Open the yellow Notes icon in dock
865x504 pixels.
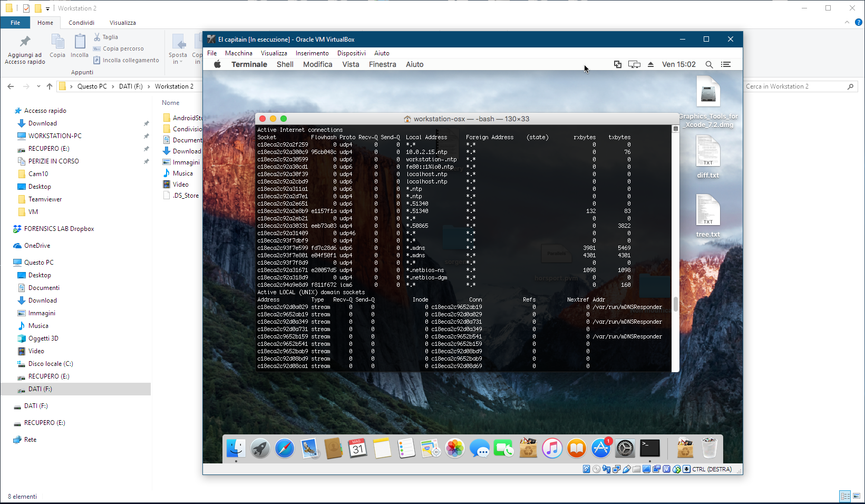[382, 448]
